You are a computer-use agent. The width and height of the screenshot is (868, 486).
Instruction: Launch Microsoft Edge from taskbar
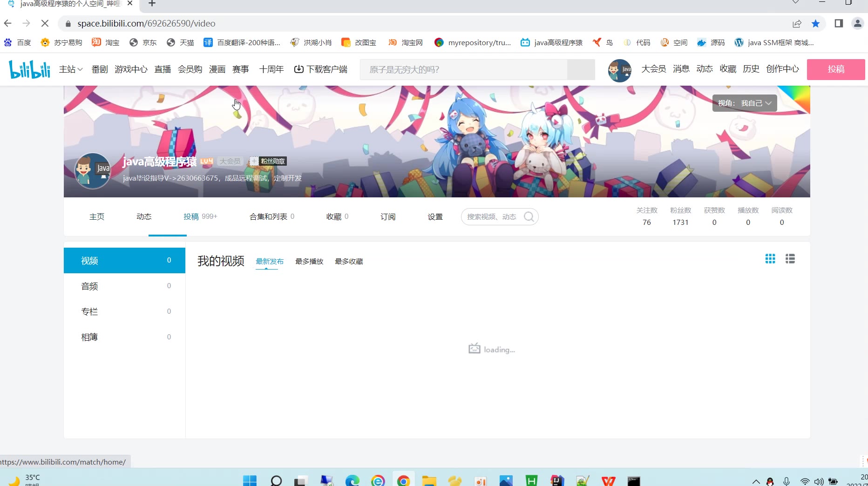353,480
